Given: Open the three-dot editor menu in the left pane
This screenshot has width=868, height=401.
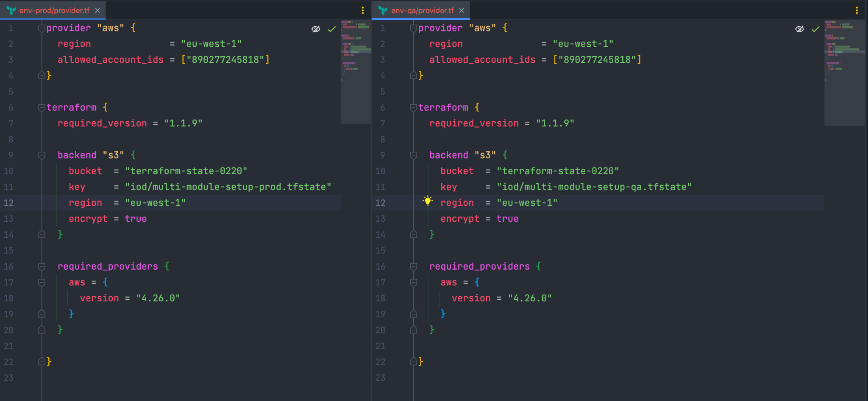Looking at the screenshot, I should [363, 10].
